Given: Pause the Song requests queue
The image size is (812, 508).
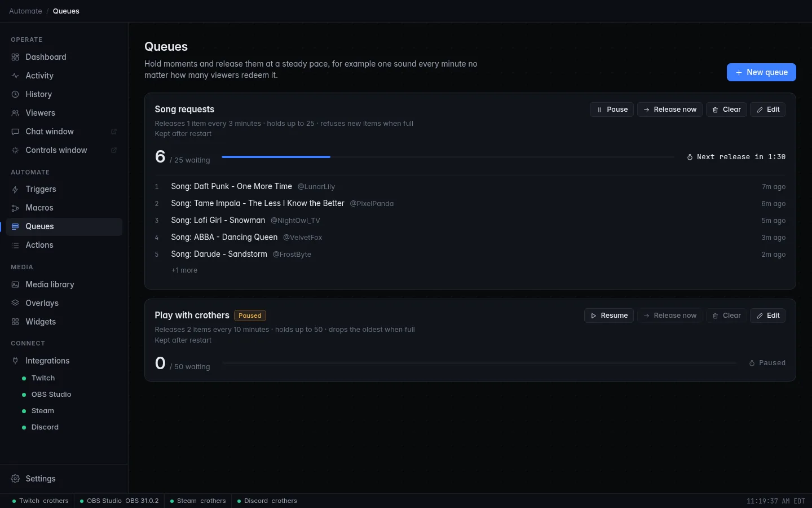Looking at the screenshot, I should tap(612, 110).
